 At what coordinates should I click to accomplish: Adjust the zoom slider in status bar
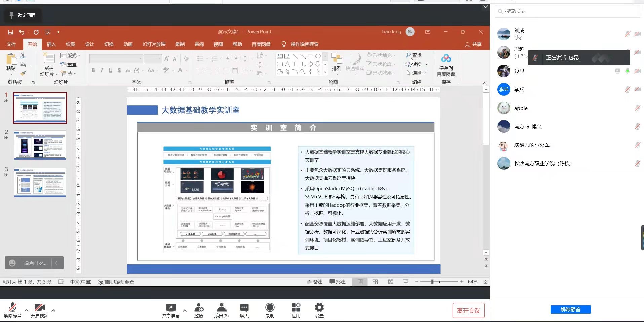432,282
